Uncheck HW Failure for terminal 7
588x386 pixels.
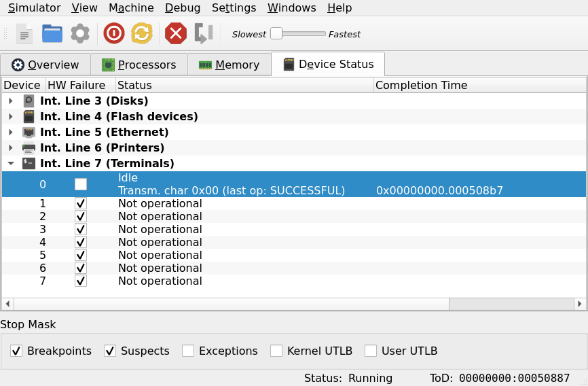(x=81, y=281)
